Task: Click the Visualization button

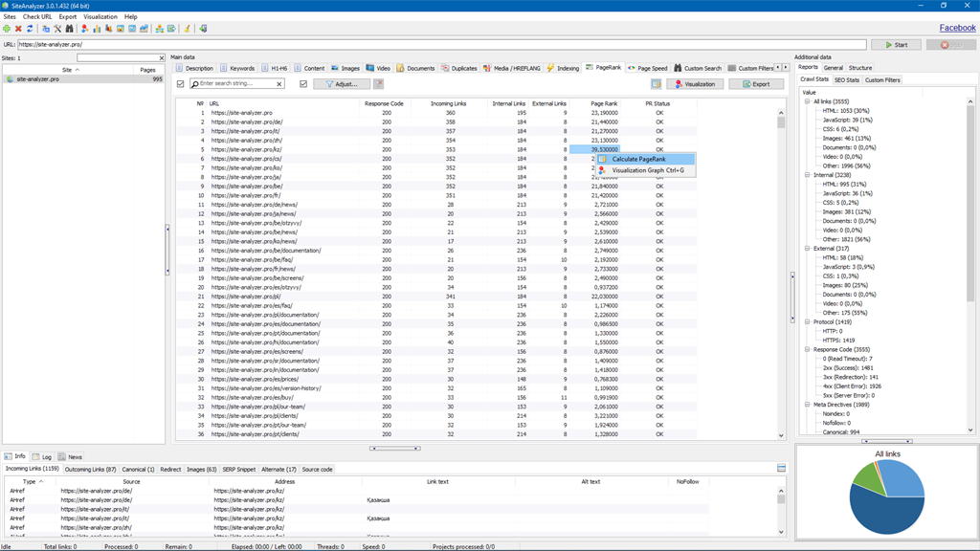Action: (x=695, y=84)
